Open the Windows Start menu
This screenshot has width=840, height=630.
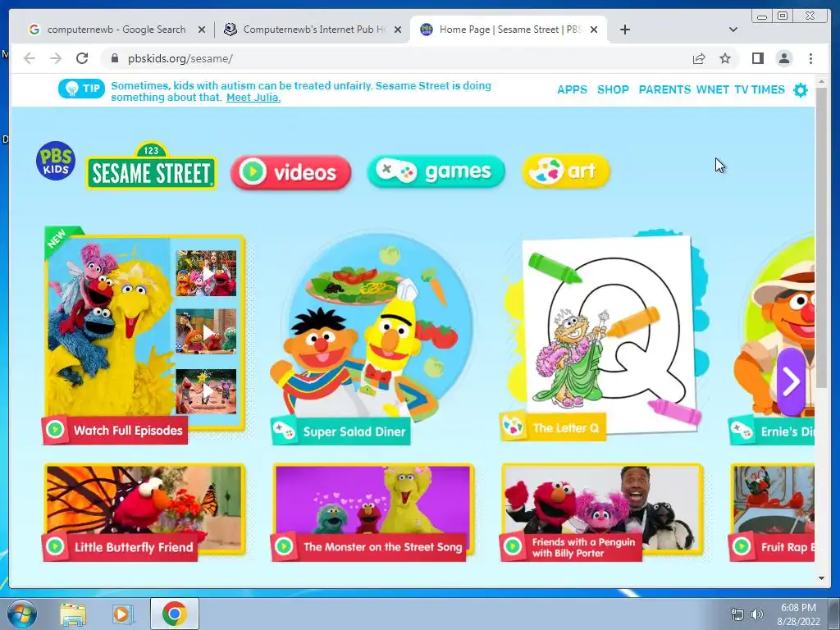(21, 614)
